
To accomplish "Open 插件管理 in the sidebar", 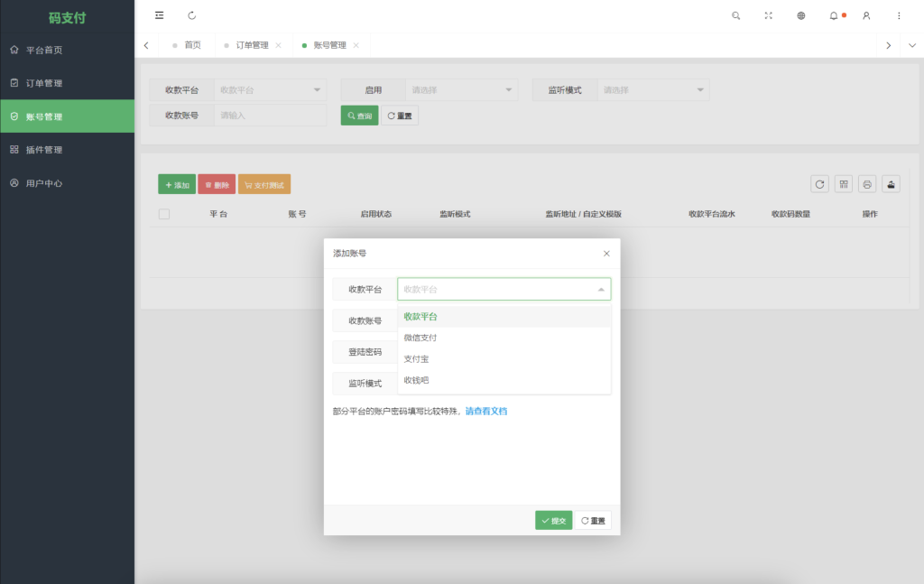I will click(44, 150).
